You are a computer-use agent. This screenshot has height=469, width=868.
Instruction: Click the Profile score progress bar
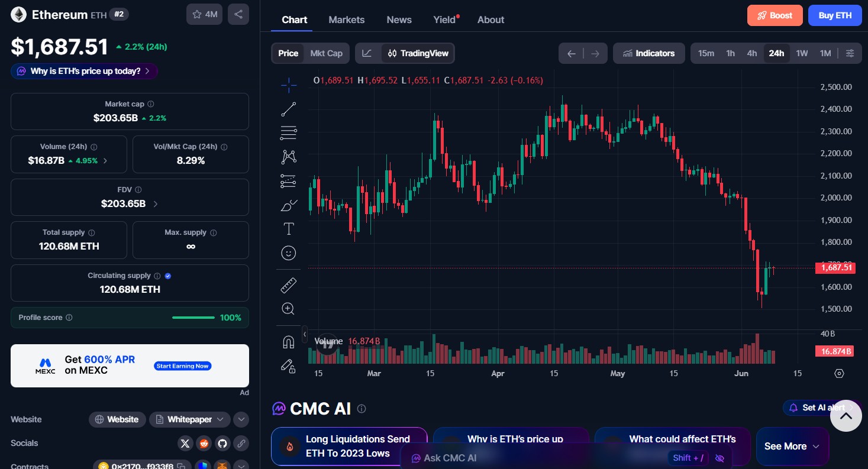tap(193, 318)
